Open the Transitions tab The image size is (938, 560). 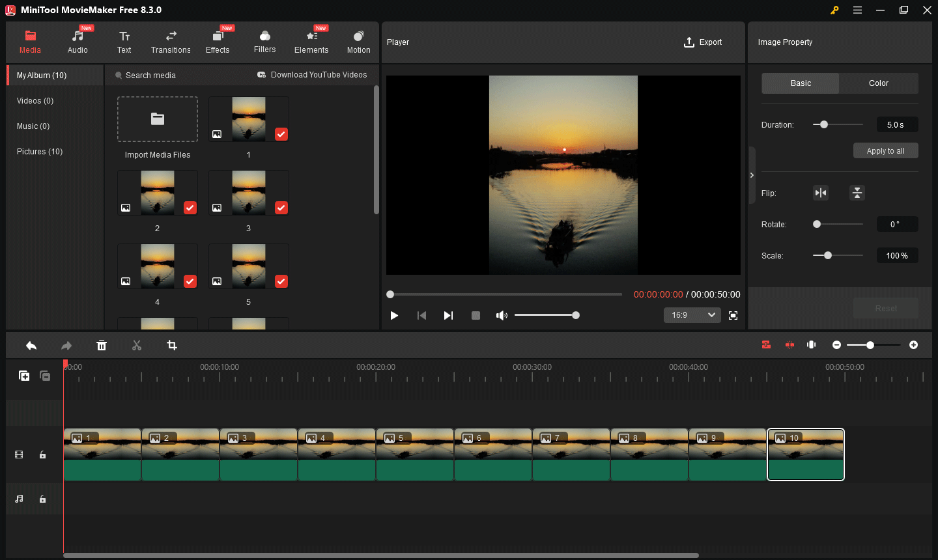coord(171,42)
